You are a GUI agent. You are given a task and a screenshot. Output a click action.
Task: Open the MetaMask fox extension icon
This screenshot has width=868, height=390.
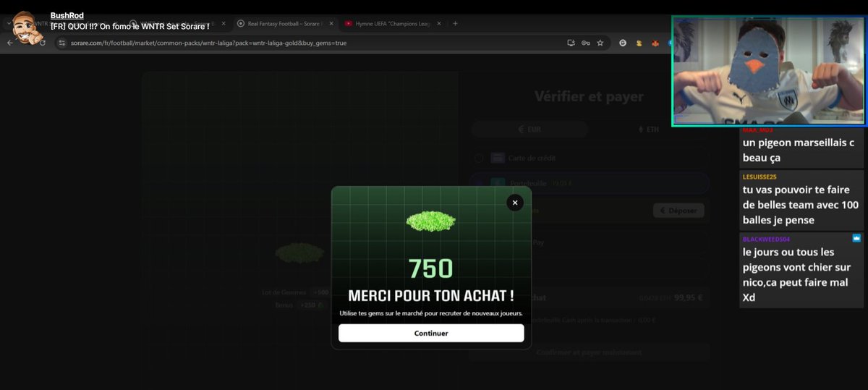pyautogui.click(x=655, y=43)
